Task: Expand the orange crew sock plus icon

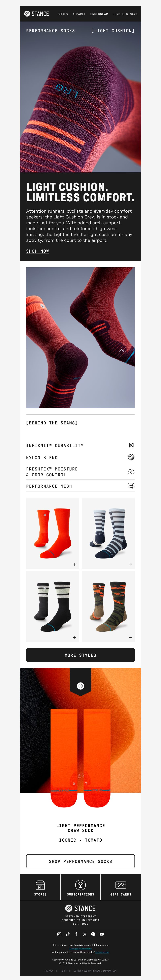Action: tap(75, 564)
